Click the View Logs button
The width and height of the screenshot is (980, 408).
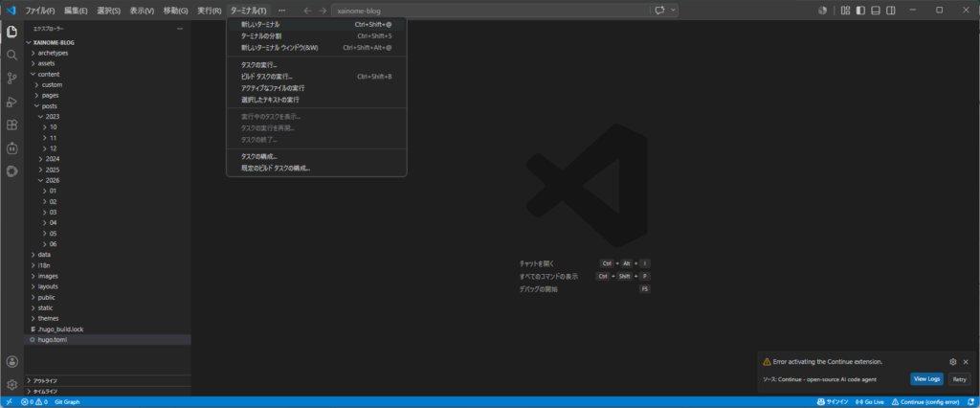(x=926, y=379)
